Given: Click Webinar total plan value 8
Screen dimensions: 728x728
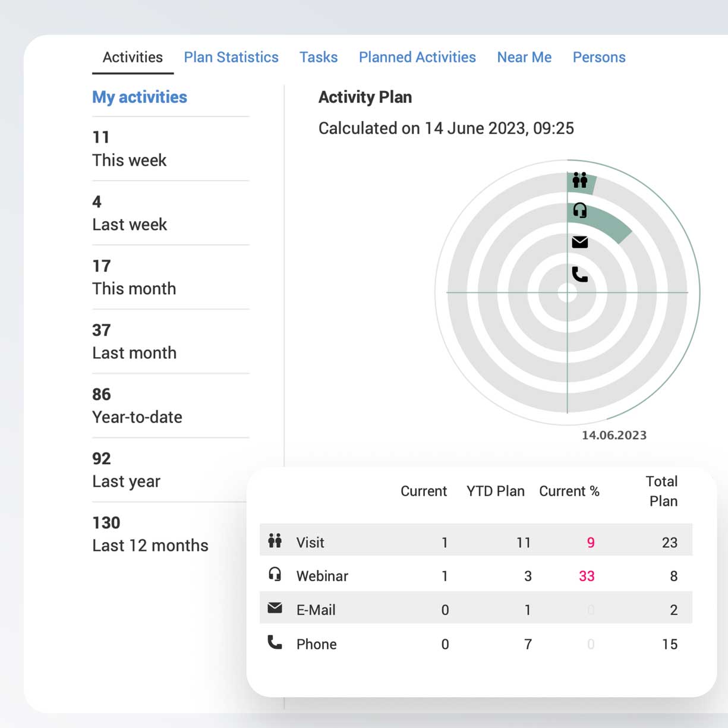Looking at the screenshot, I should [674, 576].
